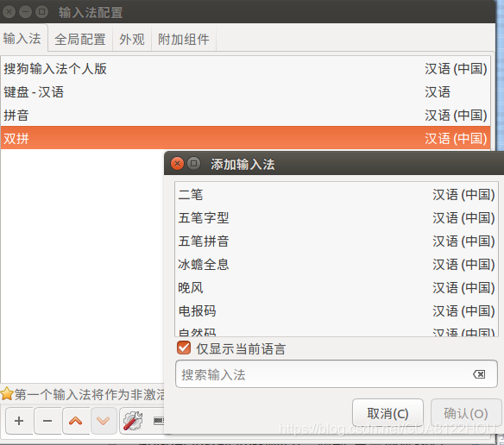This screenshot has width=504, height=445.
Task: Click the minus icon to remove input method
Action: point(47,421)
